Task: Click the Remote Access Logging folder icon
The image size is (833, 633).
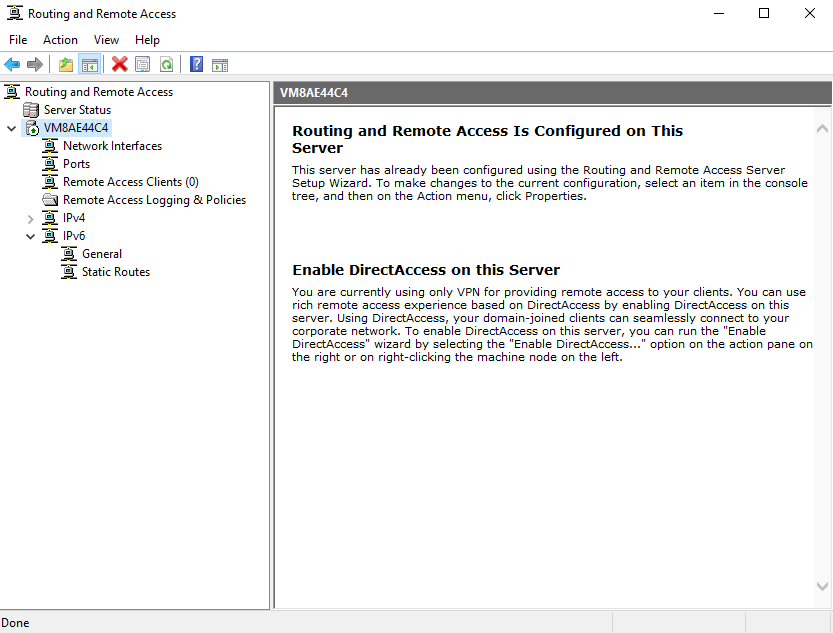Action: (50, 200)
